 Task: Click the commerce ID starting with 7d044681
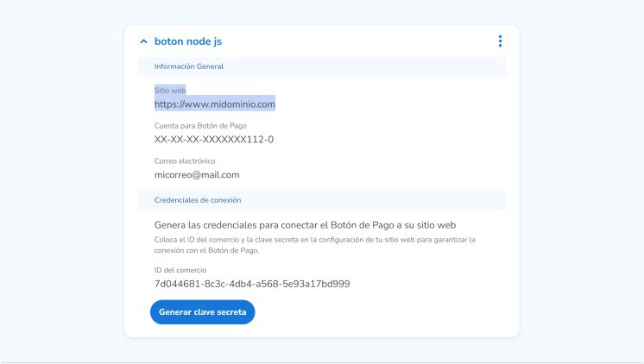click(252, 284)
